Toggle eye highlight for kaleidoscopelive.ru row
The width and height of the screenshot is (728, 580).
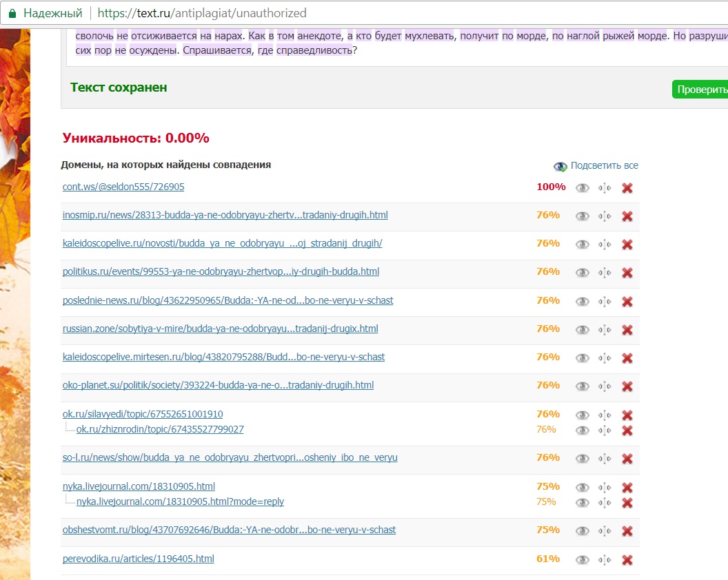[x=583, y=245]
